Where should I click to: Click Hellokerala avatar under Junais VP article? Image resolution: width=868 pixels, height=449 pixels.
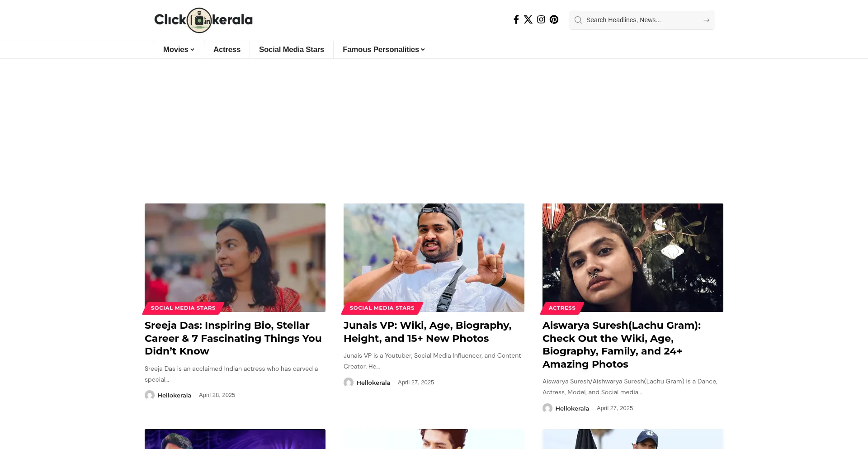[x=349, y=383]
